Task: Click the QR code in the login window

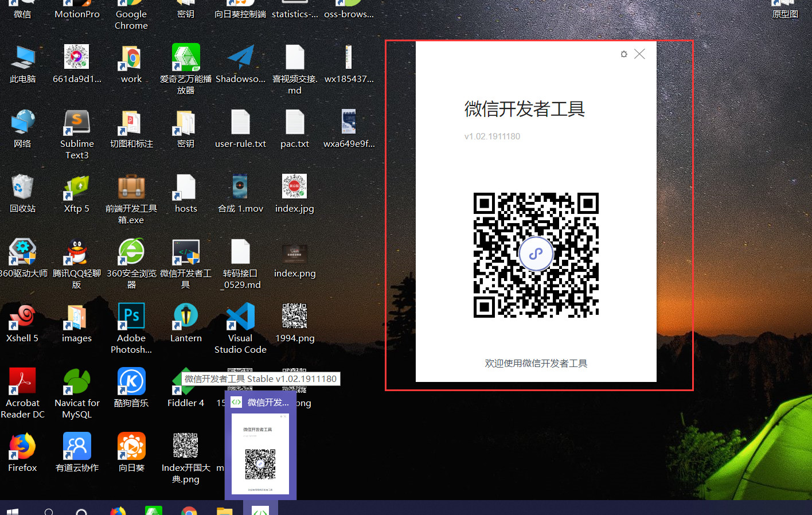Action: coord(536,255)
